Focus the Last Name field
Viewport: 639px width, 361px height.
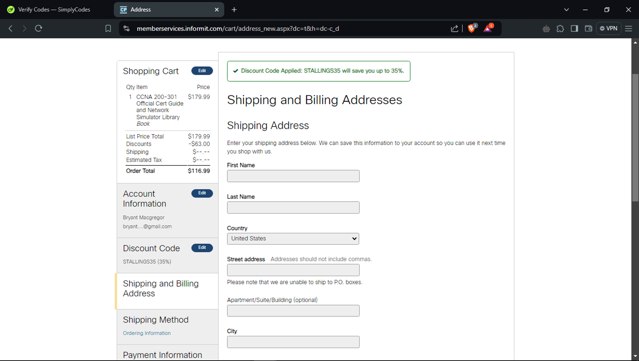[x=293, y=207]
